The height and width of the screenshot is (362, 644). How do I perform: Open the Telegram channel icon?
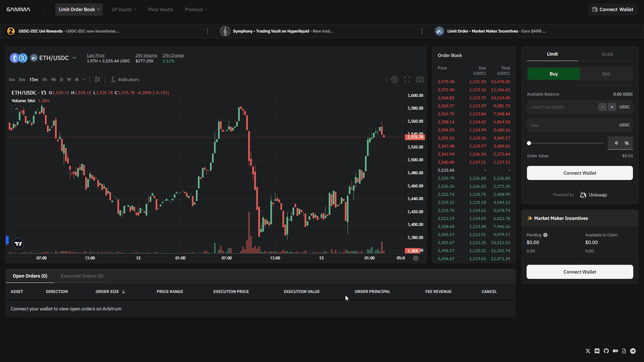633,351
